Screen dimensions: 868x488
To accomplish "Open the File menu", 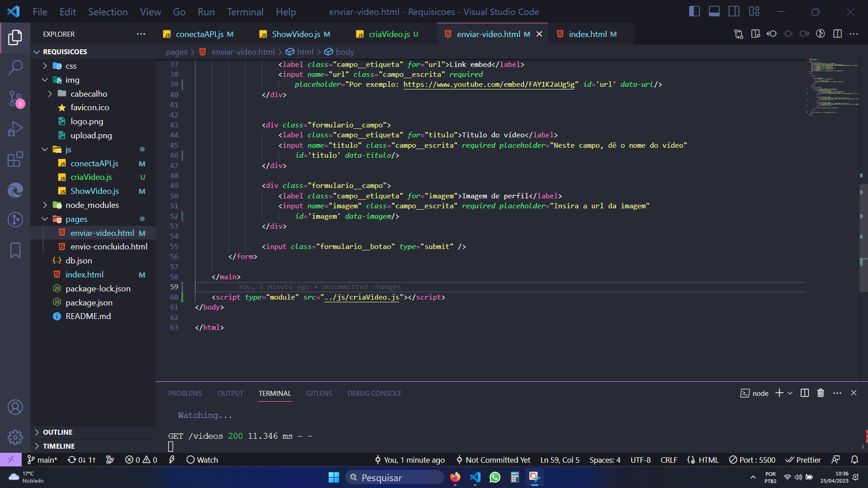I will [x=40, y=12].
